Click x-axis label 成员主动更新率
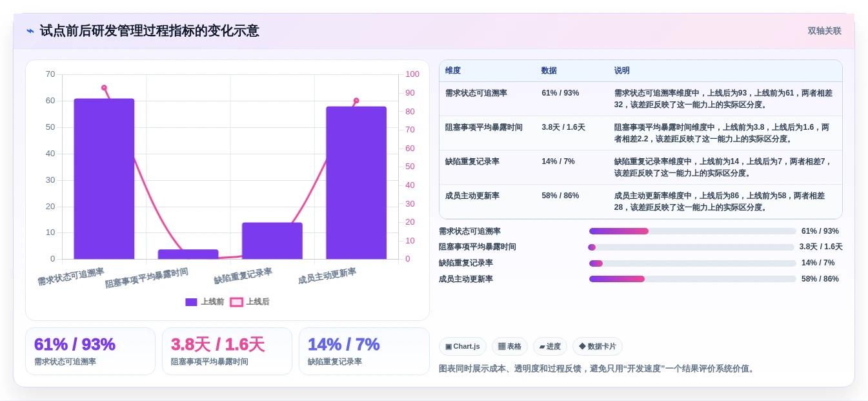Screen dimensions: 868x401 point(327,276)
